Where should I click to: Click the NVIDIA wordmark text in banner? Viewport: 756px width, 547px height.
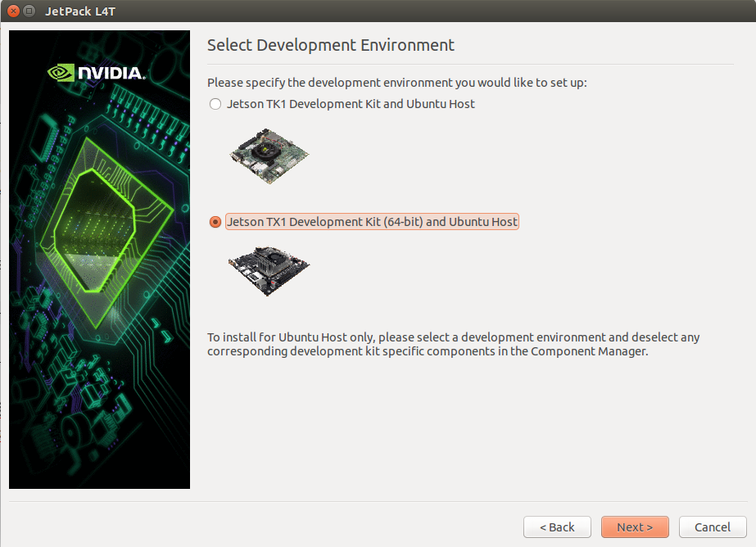pos(111,73)
